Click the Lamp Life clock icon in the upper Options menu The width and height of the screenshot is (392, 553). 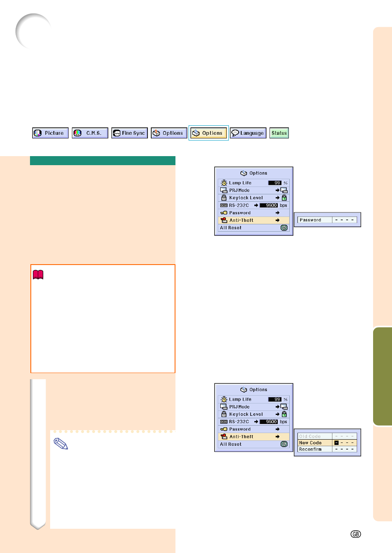[224, 183]
